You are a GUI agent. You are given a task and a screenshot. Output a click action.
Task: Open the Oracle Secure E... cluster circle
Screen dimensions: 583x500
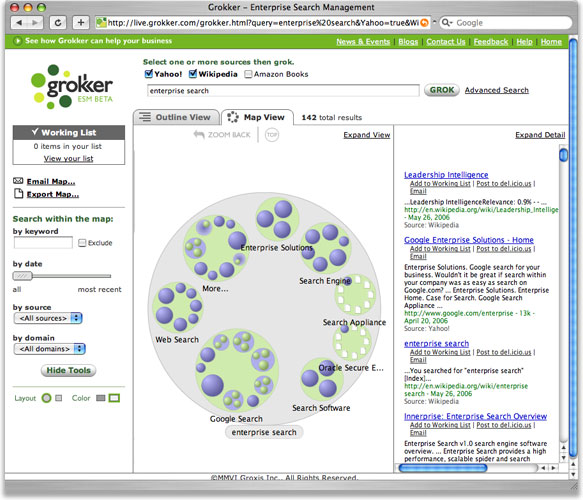click(352, 342)
